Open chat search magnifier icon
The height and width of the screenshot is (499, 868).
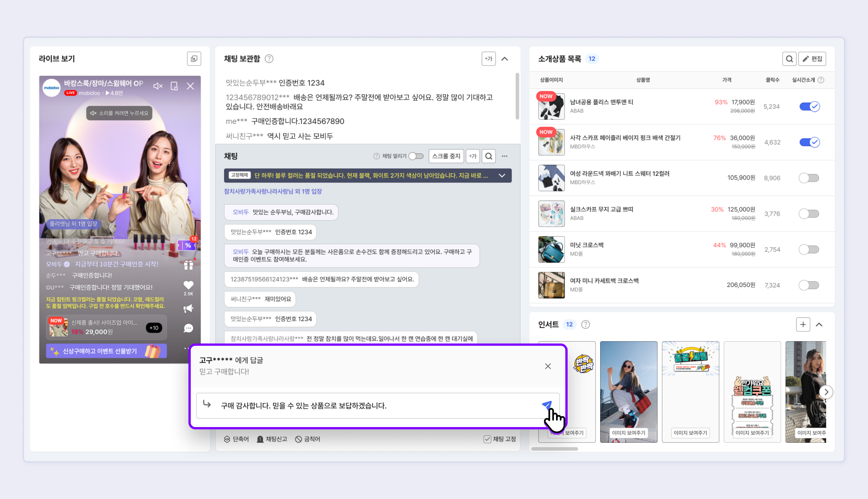pos(488,156)
